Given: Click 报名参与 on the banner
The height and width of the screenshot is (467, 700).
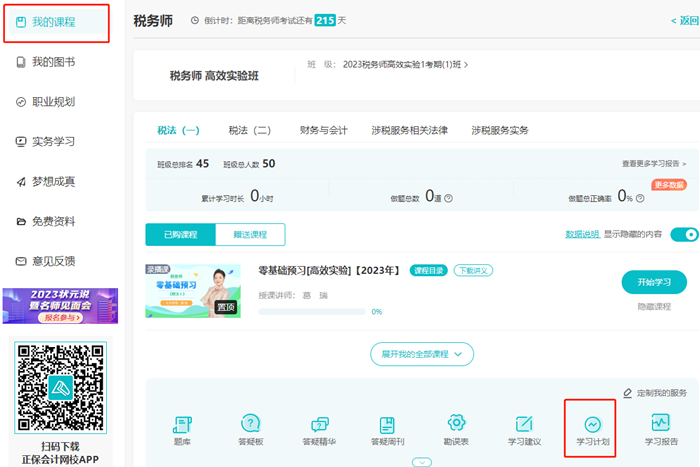Looking at the screenshot, I should click(x=60, y=317).
